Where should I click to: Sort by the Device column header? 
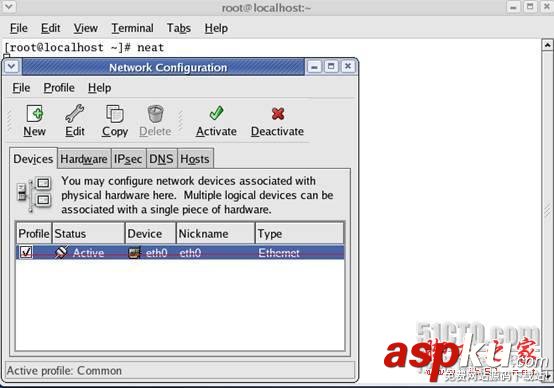[x=151, y=234]
